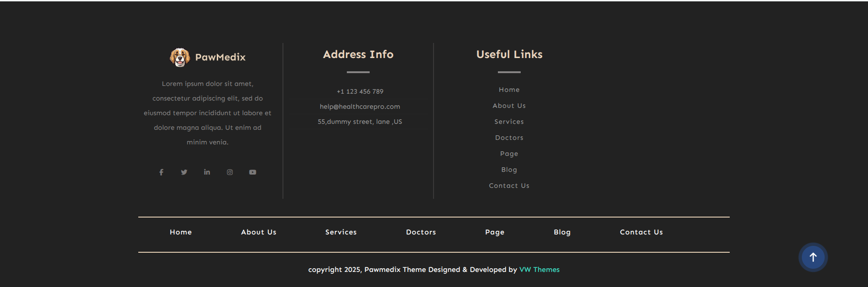Open Contact Us under Useful Links
Image resolution: width=868 pixels, height=287 pixels.
[509, 186]
